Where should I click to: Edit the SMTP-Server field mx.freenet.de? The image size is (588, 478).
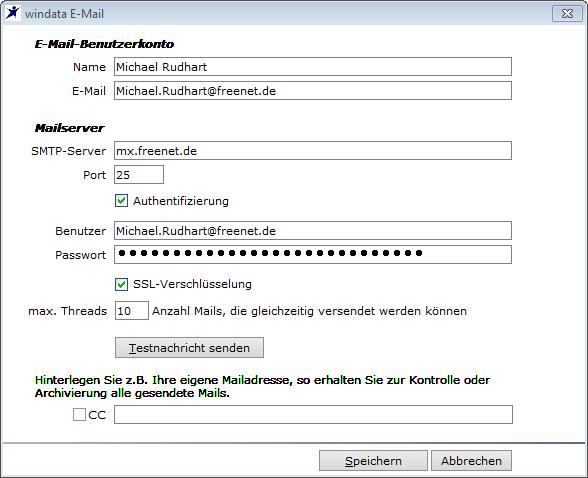point(313,151)
